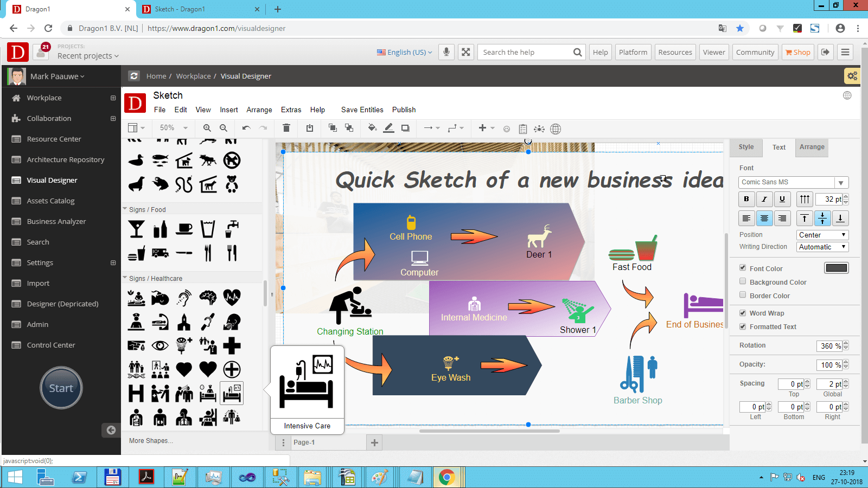868x488 pixels.
Task: Open the 50% zoom level dropdown
Action: [x=174, y=128]
